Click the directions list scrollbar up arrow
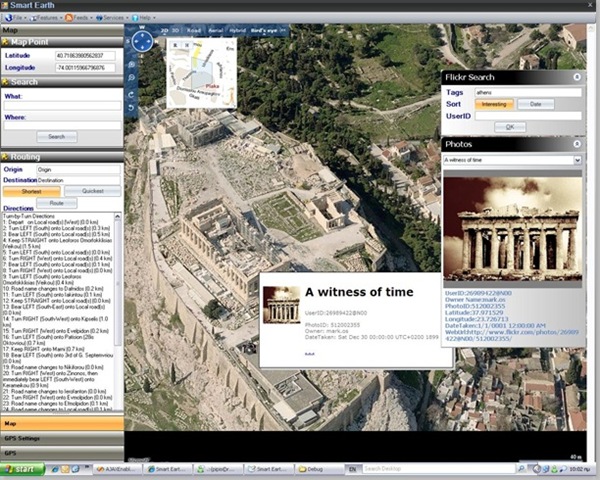Screen dimensions: 600x480 118,217
